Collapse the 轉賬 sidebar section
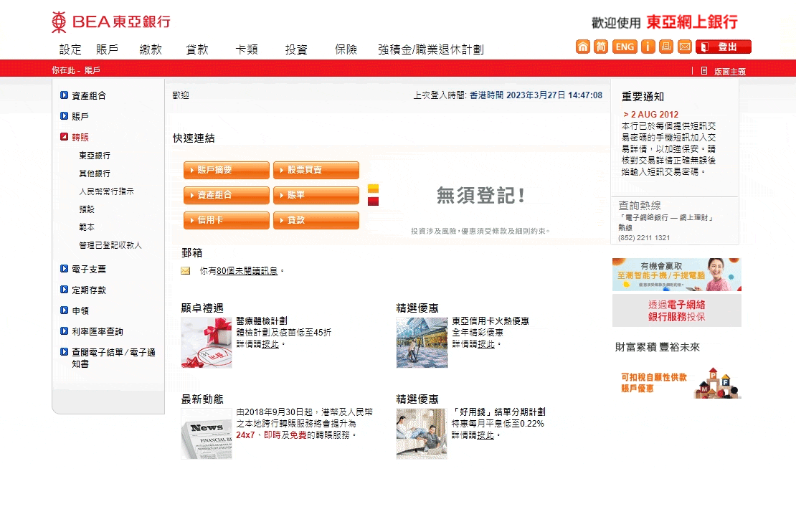The height and width of the screenshot is (532, 796). point(75,137)
